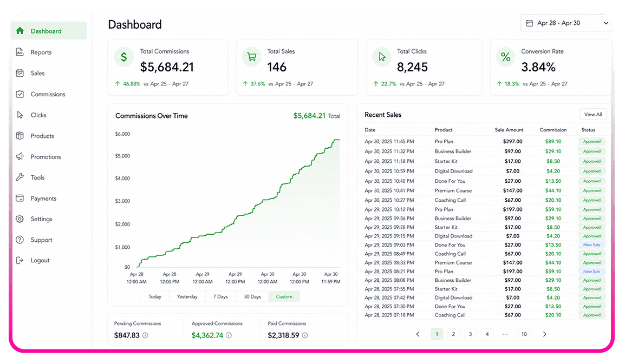Click the Apr 28, 2025 07:18 PM row

485,315
